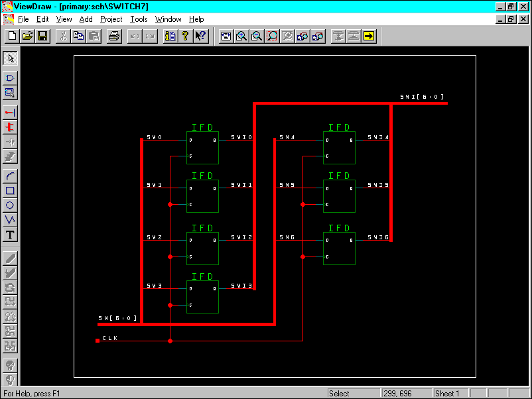The height and width of the screenshot is (399, 532).
Task: Select the text tool marked T
Action: pyautogui.click(x=10, y=235)
